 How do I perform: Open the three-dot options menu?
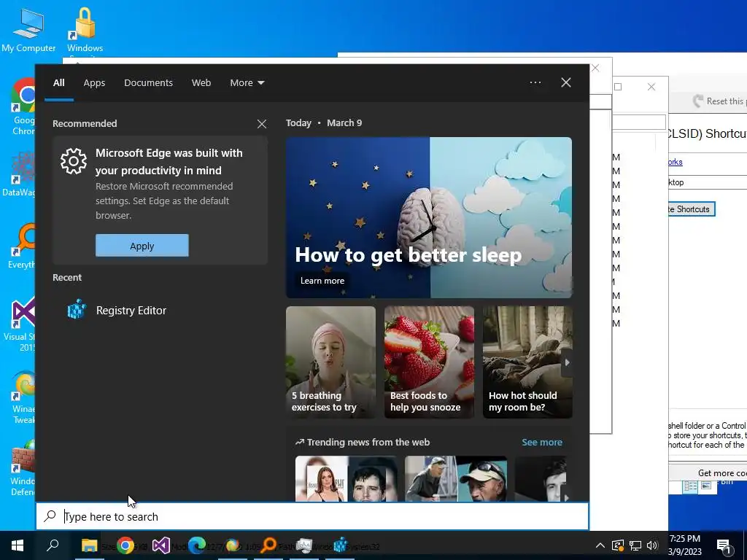(535, 82)
